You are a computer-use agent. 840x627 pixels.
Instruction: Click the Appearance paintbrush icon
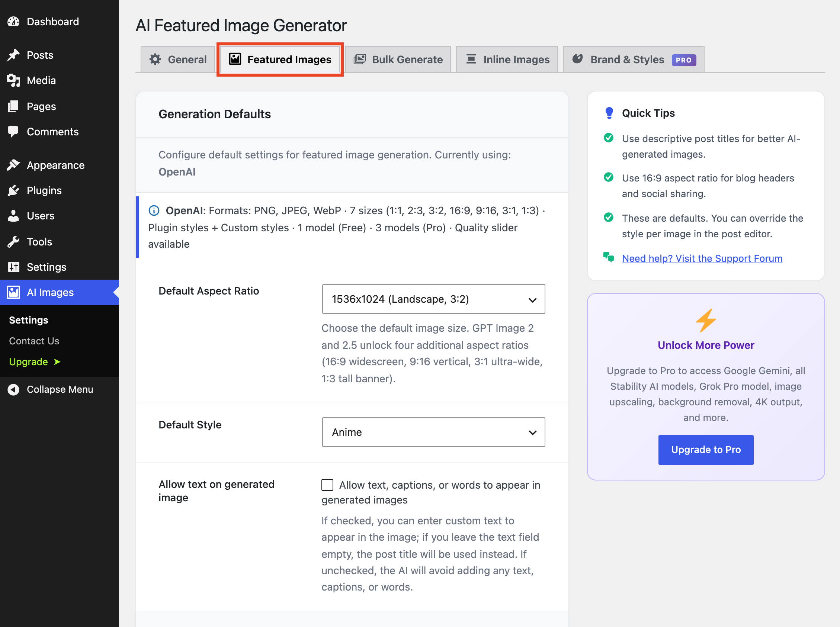click(x=13, y=165)
